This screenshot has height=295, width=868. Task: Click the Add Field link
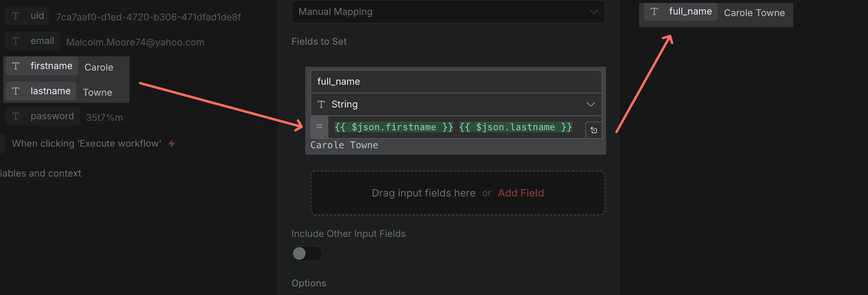pyautogui.click(x=521, y=193)
